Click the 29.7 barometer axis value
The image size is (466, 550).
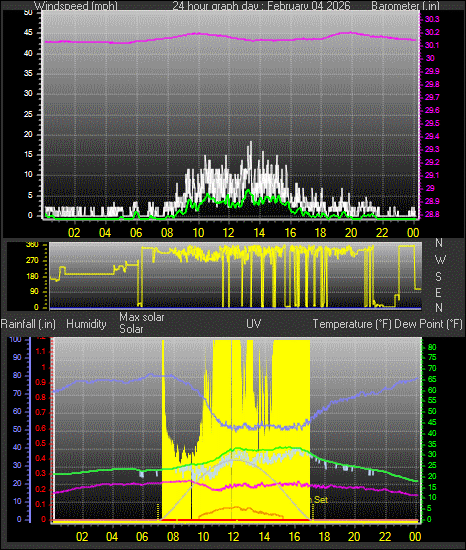pyautogui.click(x=432, y=97)
